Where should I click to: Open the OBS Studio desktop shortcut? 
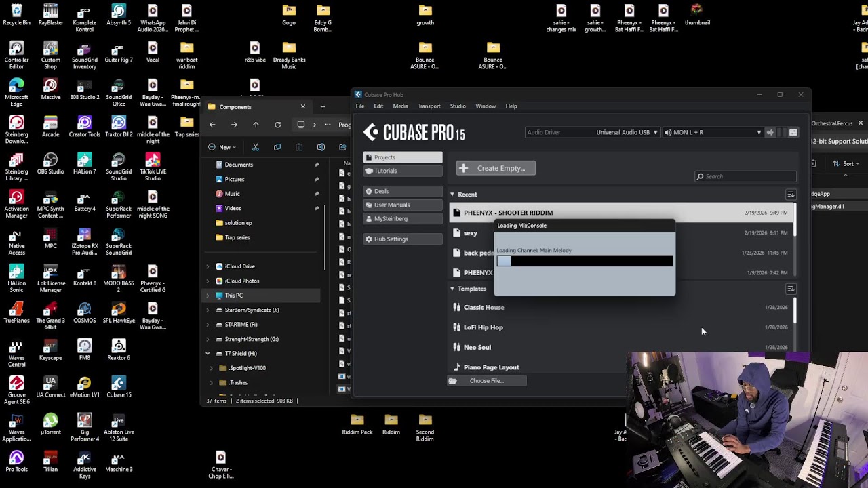tap(51, 163)
